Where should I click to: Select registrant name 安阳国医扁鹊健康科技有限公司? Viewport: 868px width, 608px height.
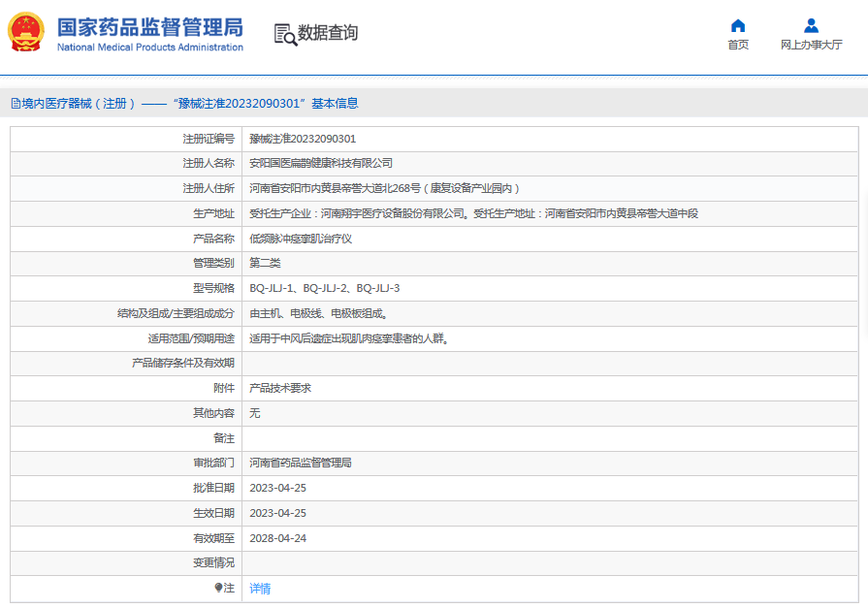point(320,163)
